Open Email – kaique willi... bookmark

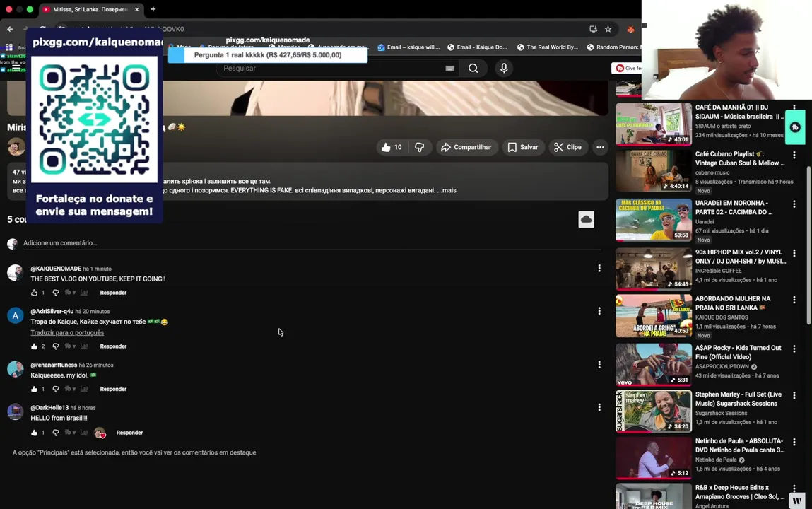(x=408, y=47)
